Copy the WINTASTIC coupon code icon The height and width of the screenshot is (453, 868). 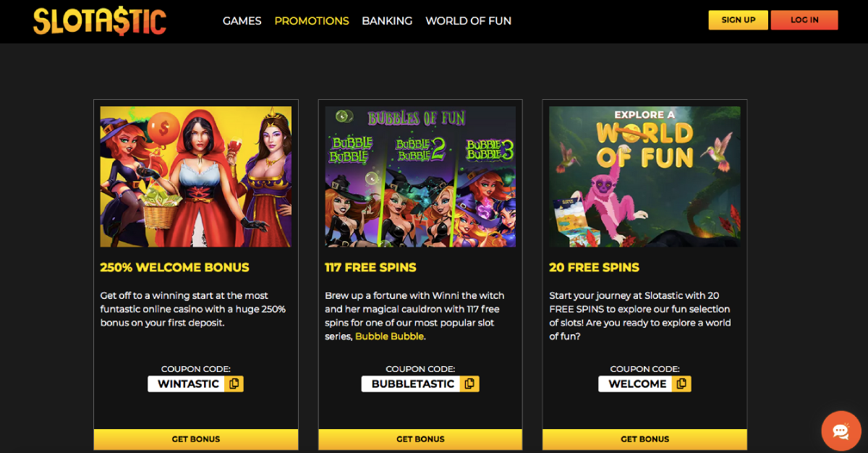coord(234,384)
